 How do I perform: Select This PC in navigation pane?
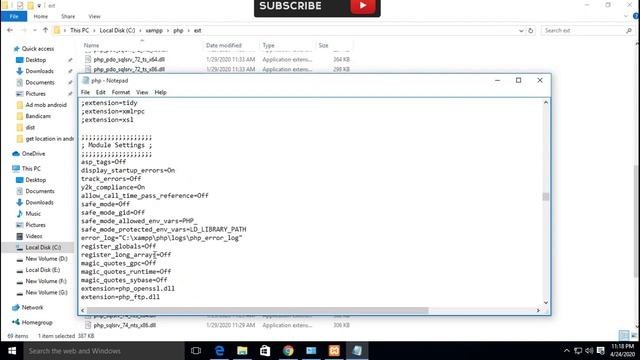tap(31, 169)
